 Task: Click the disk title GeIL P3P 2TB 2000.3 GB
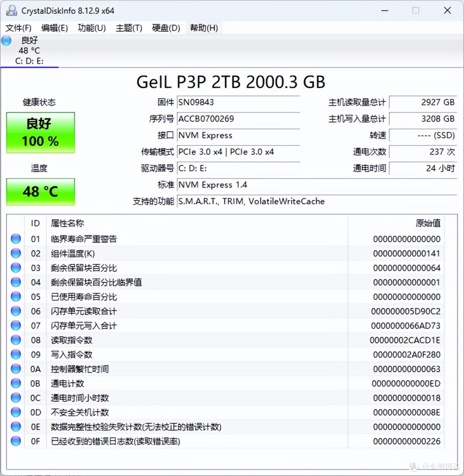pos(231,82)
